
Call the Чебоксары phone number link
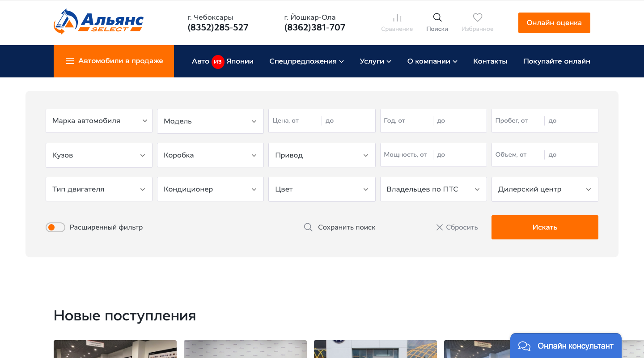pyautogui.click(x=218, y=27)
